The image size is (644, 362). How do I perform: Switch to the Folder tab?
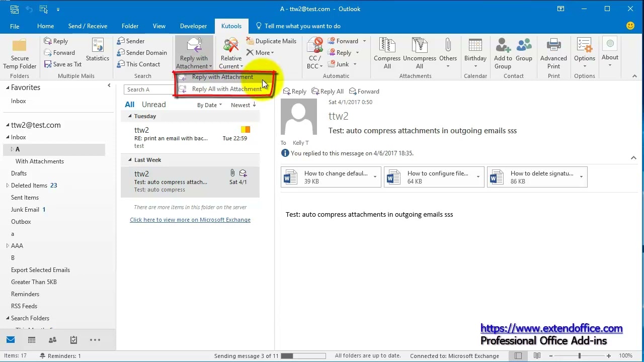click(130, 26)
